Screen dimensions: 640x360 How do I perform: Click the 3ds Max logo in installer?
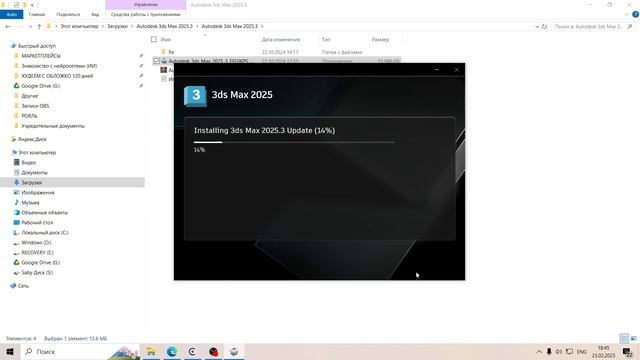[196, 96]
